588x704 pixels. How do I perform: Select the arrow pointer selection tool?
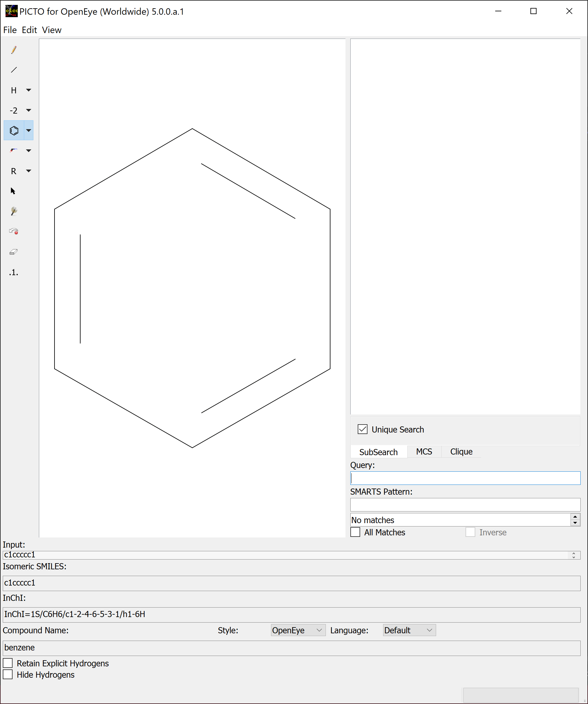(13, 191)
